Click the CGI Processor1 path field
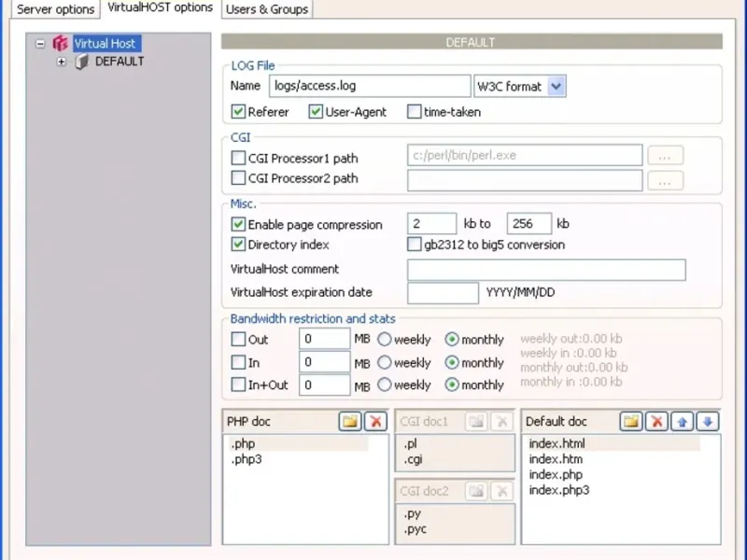Viewport: 747px width, 560px height. coord(525,155)
